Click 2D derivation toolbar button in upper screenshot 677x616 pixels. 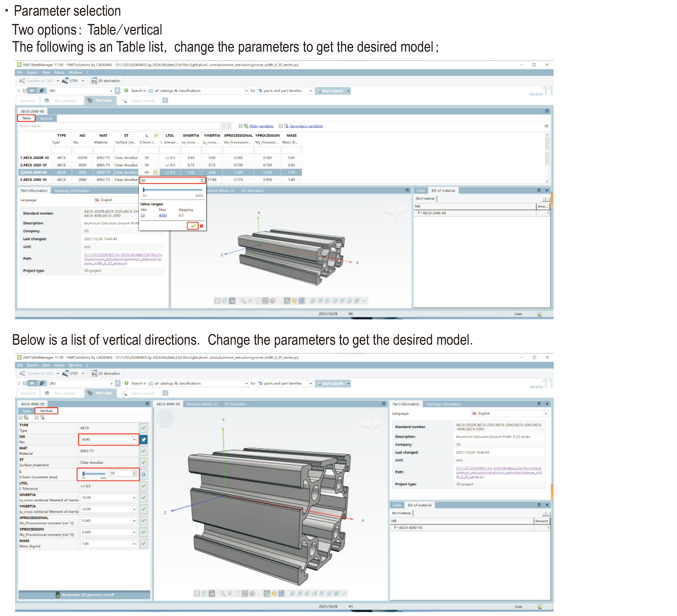tap(106, 81)
